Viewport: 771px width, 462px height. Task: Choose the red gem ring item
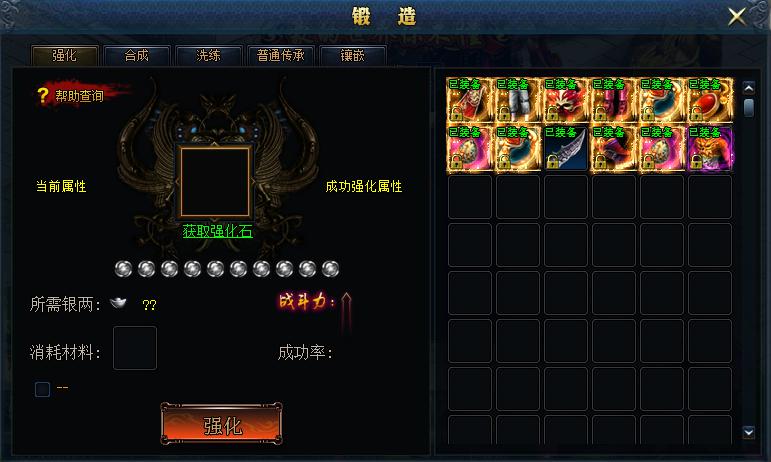coord(710,100)
